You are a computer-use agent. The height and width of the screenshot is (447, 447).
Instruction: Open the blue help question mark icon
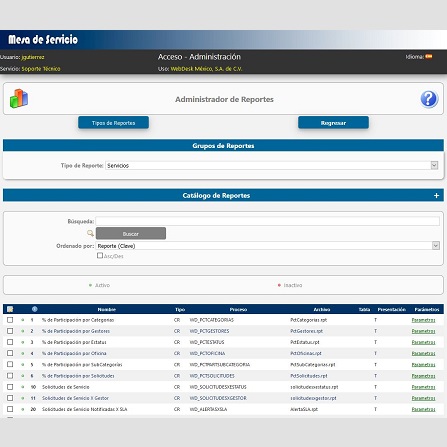click(x=429, y=99)
